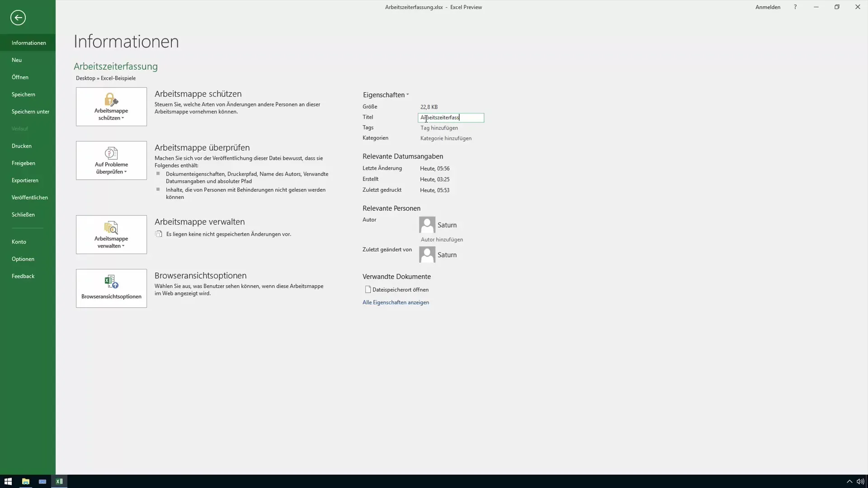Click Autor hinzufügen button

441,239
